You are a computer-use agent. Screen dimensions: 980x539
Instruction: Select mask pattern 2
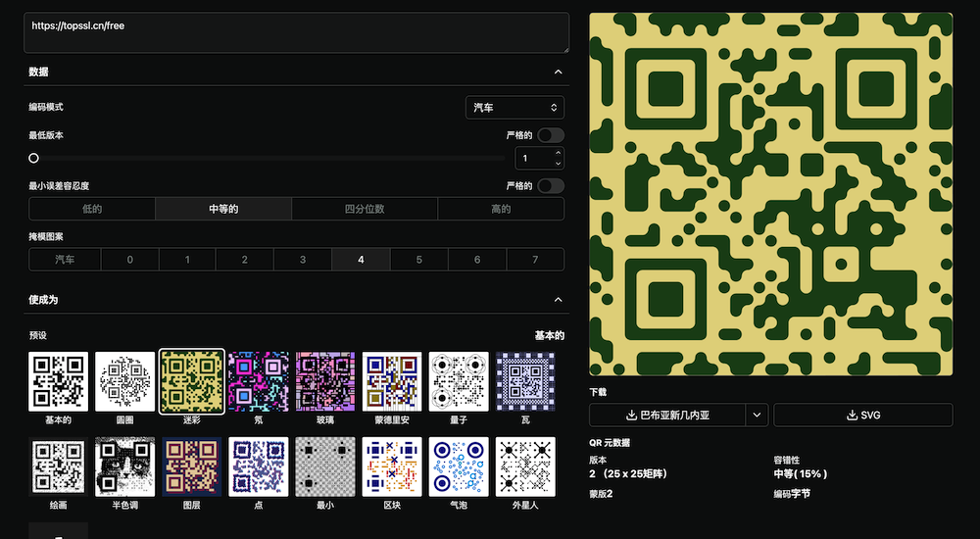[x=244, y=260]
